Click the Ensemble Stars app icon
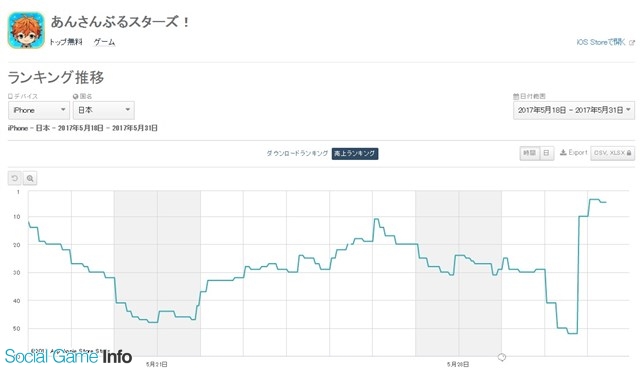The width and height of the screenshot is (640, 369). point(26,30)
